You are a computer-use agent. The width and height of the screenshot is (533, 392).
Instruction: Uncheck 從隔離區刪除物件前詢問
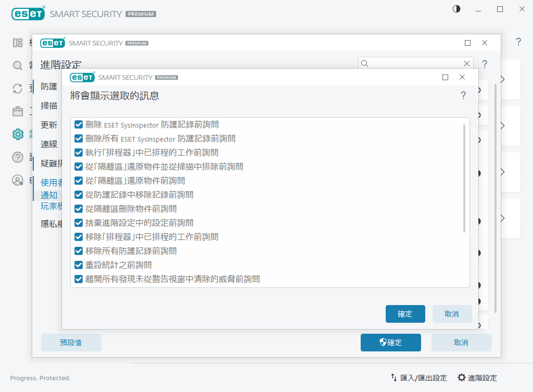point(79,209)
